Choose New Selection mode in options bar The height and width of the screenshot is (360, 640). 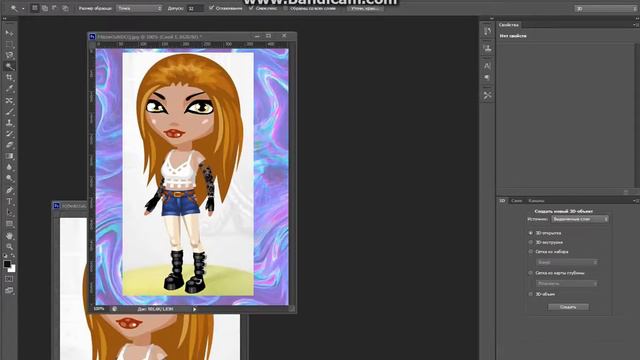[35, 8]
